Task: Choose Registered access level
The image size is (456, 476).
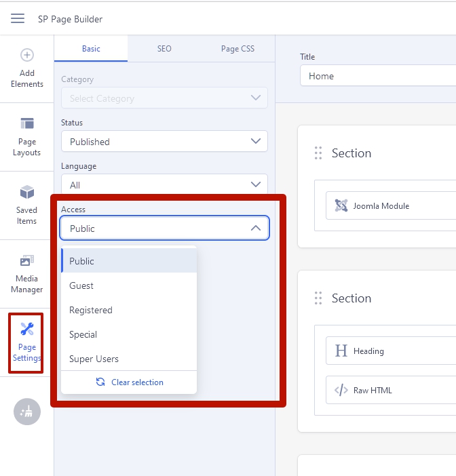Action: pyautogui.click(x=91, y=310)
